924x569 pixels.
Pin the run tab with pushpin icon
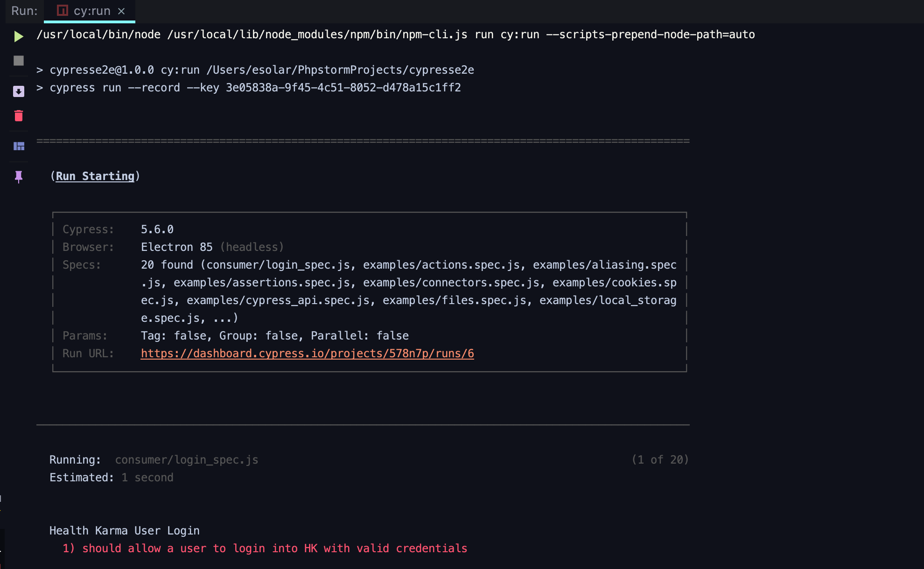click(19, 177)
